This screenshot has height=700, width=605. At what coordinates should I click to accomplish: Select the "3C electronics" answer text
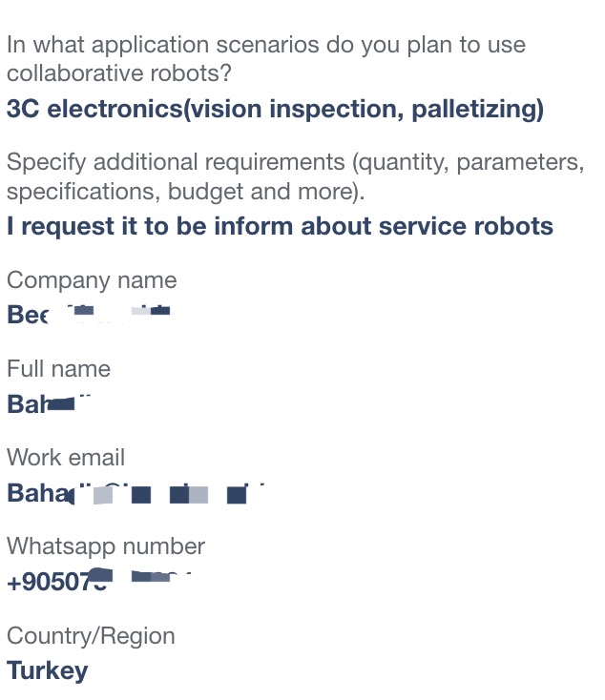[94, 110]
